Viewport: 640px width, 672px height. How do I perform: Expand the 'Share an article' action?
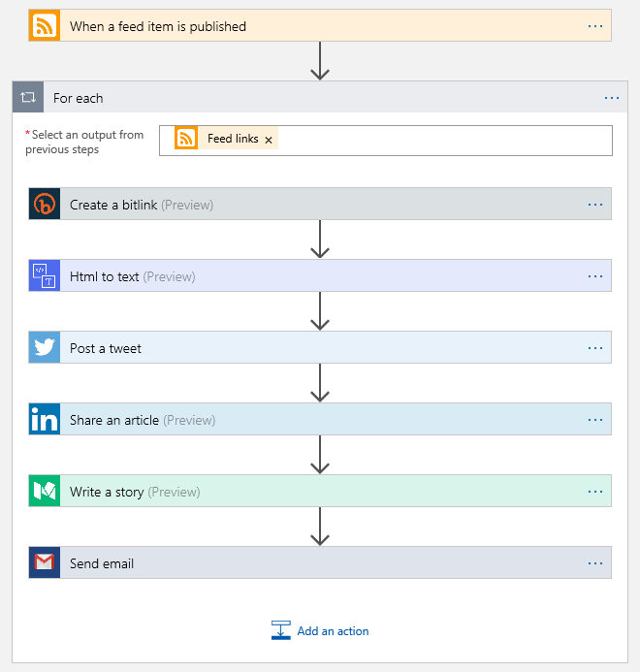[320, 419]
